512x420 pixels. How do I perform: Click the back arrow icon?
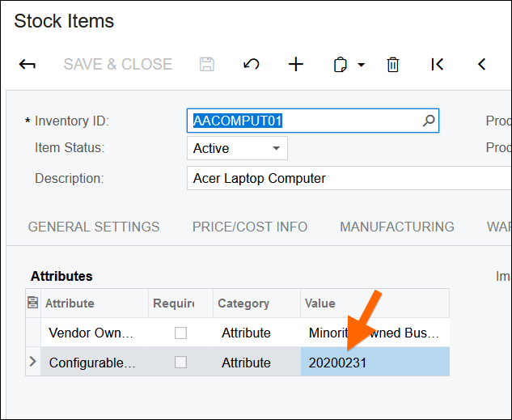click(28, 65)
